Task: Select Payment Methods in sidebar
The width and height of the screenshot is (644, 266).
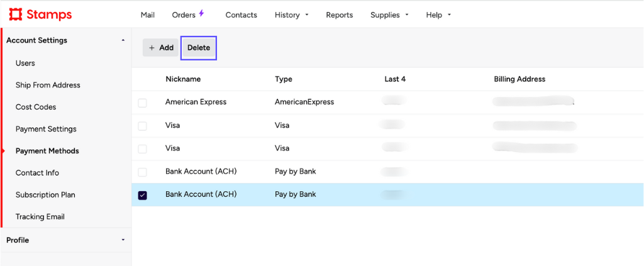Action: pos(47,151)
